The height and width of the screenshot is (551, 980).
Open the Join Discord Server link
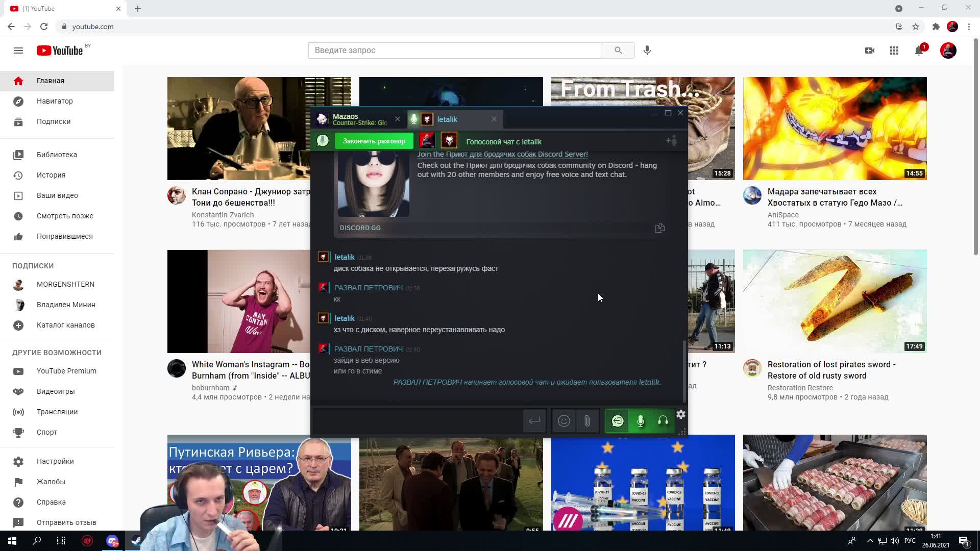coord(503,154)
